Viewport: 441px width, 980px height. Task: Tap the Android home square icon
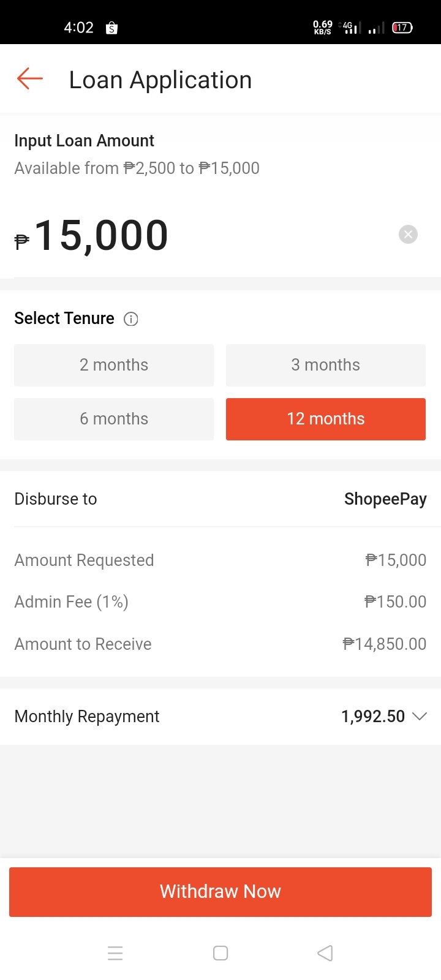pos(221,953)
